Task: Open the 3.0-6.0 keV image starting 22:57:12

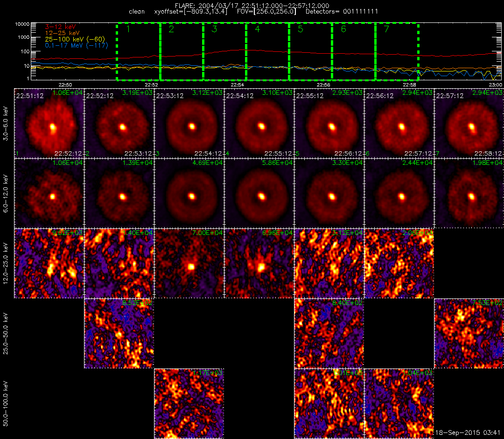Action: [x=469, y=123]
